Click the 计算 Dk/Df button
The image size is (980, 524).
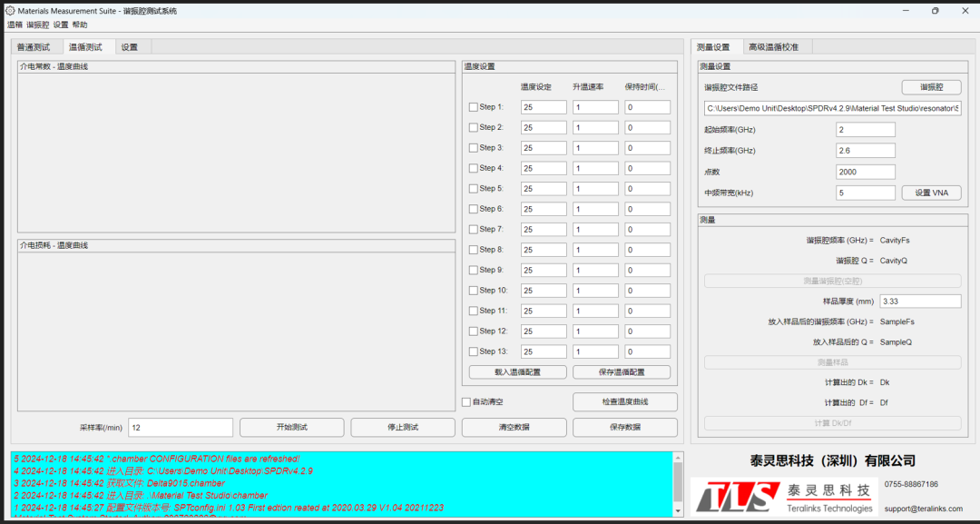(832, 422)
